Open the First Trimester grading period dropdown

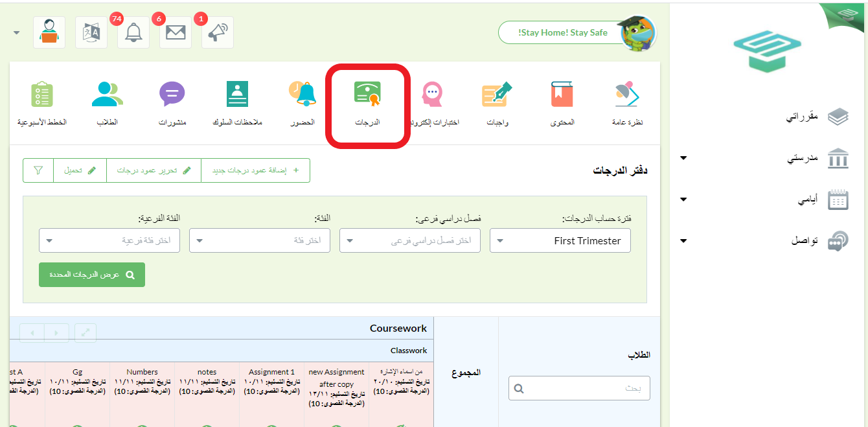point(560,240)
